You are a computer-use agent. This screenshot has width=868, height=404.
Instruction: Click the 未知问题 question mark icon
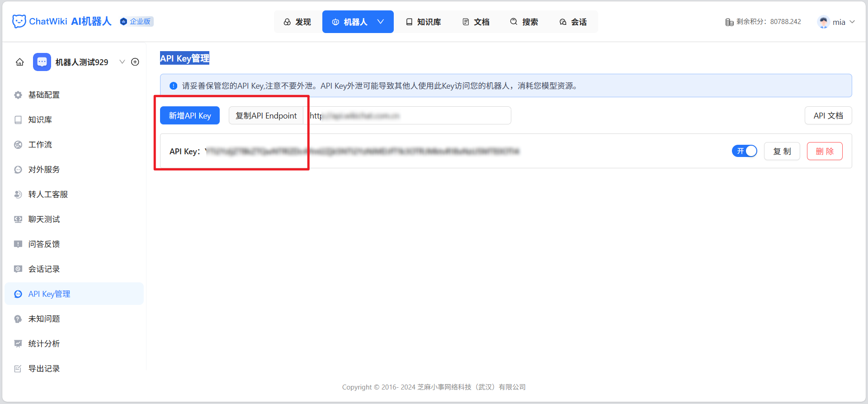18,319
